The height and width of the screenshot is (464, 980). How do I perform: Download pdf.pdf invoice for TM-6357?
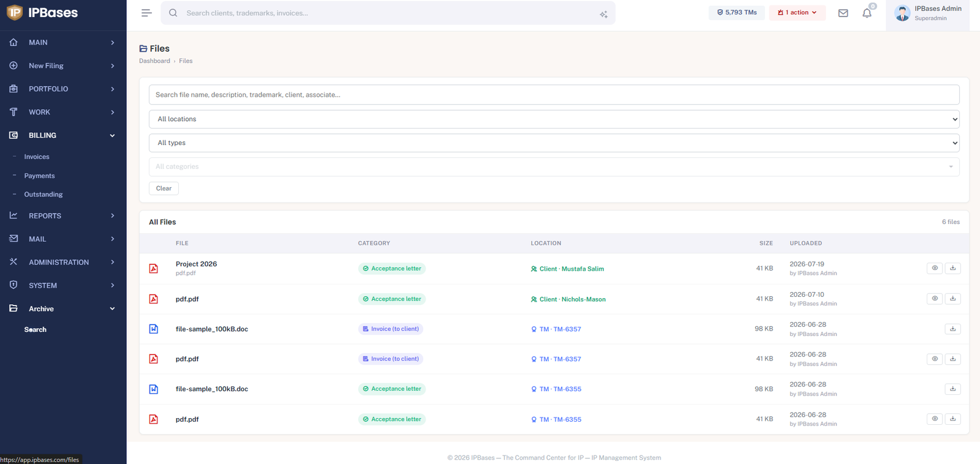953,359
